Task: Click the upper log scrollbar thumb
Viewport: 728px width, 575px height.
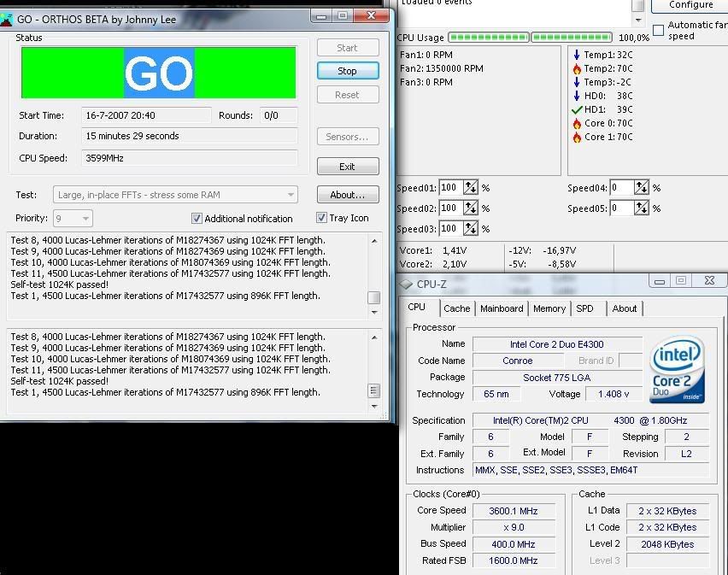Action: pos(374,297)
